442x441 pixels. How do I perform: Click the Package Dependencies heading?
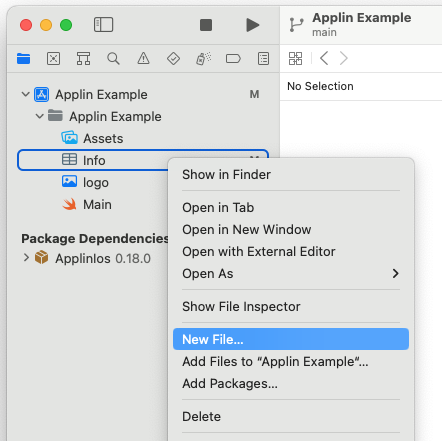[95, 239]
